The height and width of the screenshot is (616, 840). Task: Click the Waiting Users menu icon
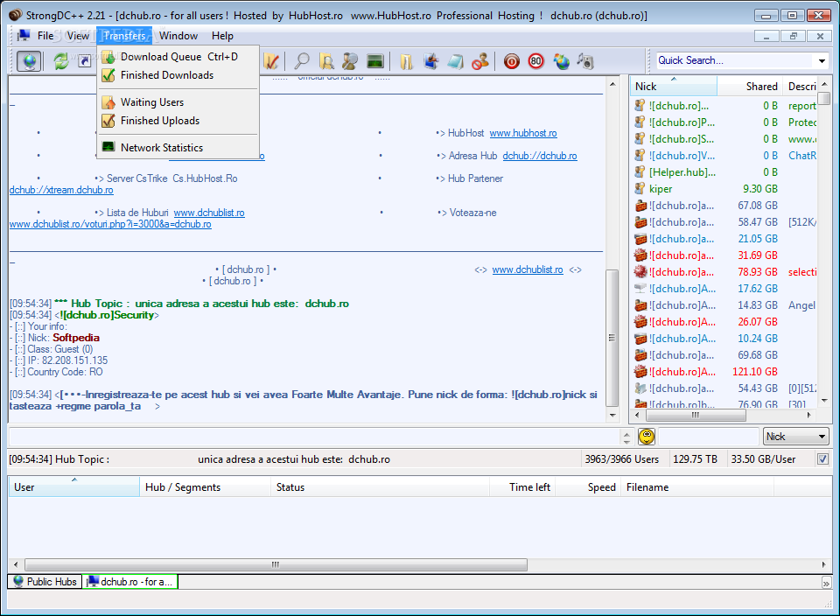(x=108, y=101)
